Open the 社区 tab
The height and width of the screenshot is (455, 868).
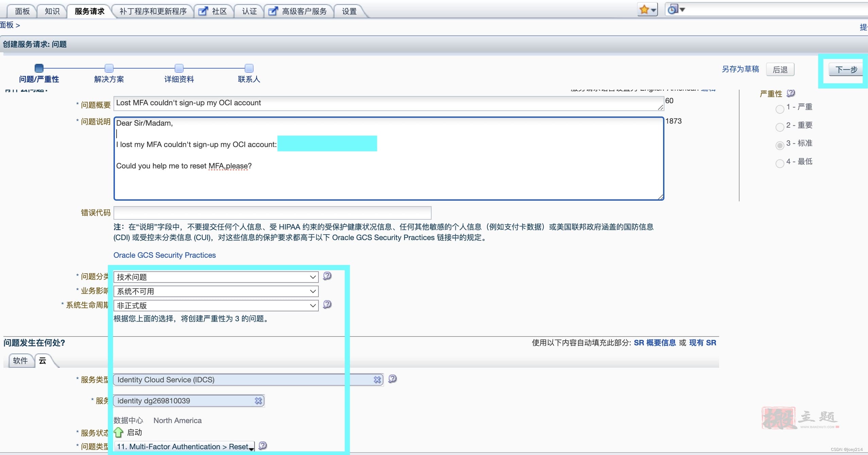pyautogui.click(x=219, y=11)
